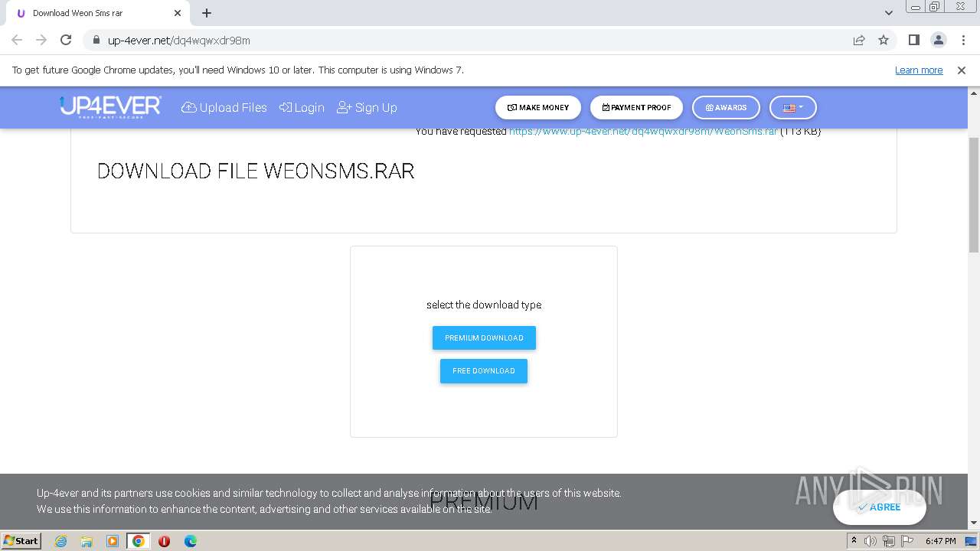This screenshot has width=980, height=551.
Task: Open the language flag dropdown
Action: (793, 107)
